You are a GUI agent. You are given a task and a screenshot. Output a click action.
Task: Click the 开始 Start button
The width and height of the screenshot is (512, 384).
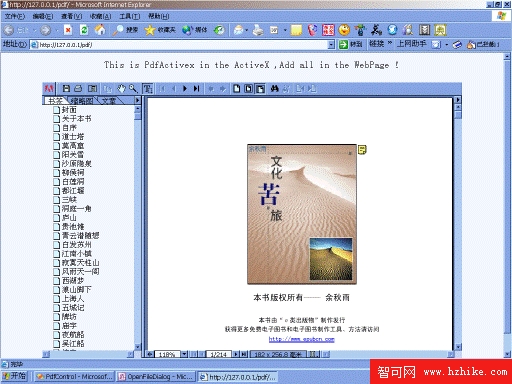(14, 376)
